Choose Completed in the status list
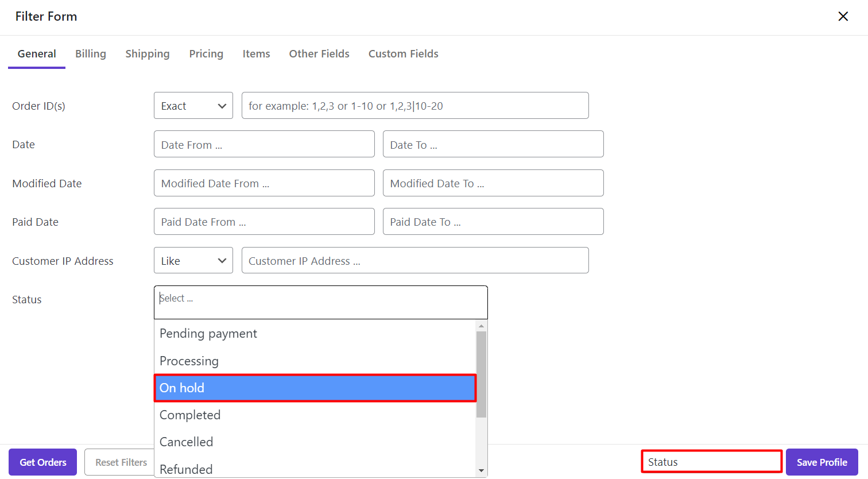 [x=315, y=415]
